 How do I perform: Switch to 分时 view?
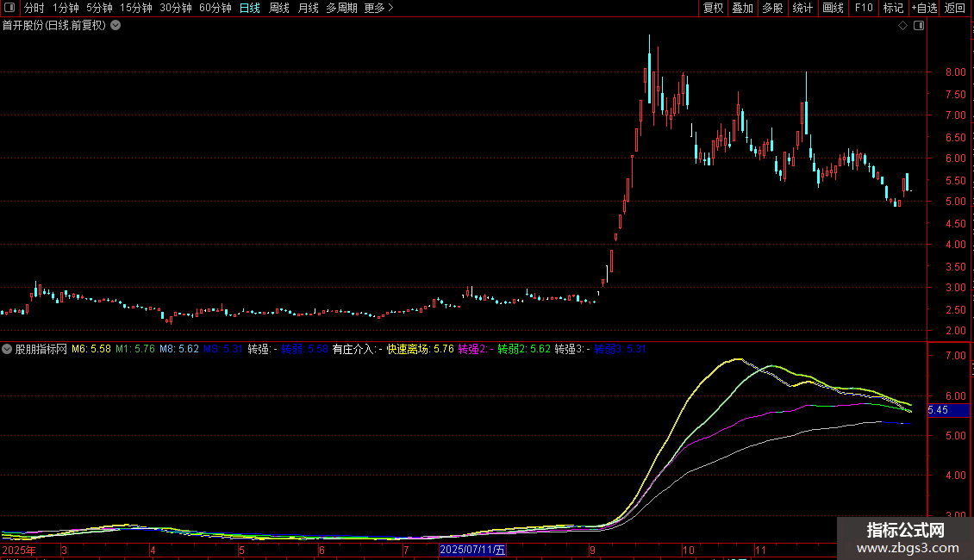34,8
